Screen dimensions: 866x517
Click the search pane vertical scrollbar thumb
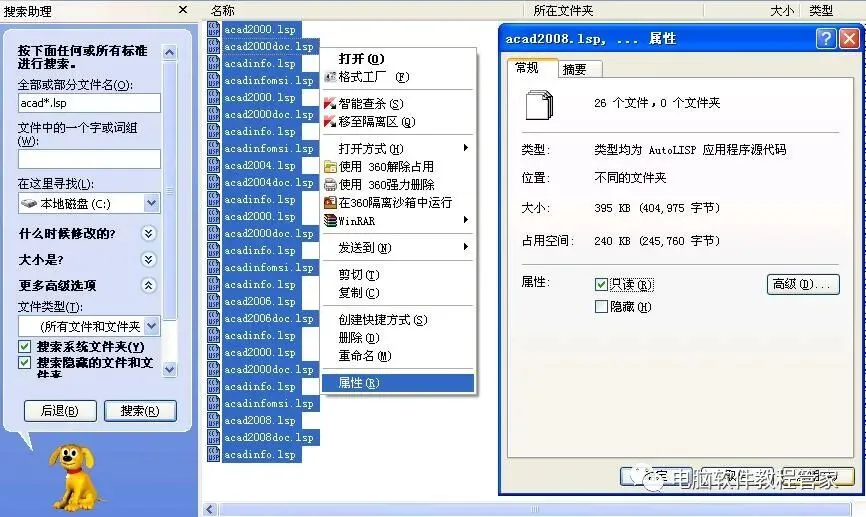click(170, 190)
